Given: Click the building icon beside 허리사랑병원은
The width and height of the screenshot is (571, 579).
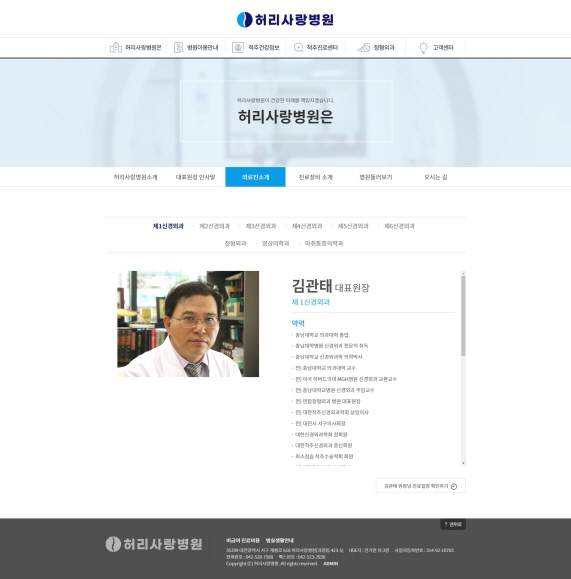Looking at the screenshot, I should click(116, 47).
